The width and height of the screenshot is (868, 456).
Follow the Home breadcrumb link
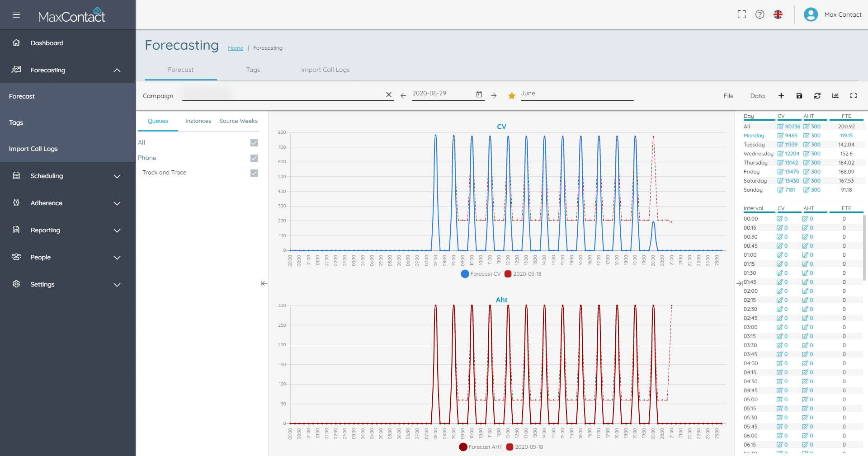(x=236, y=48)
